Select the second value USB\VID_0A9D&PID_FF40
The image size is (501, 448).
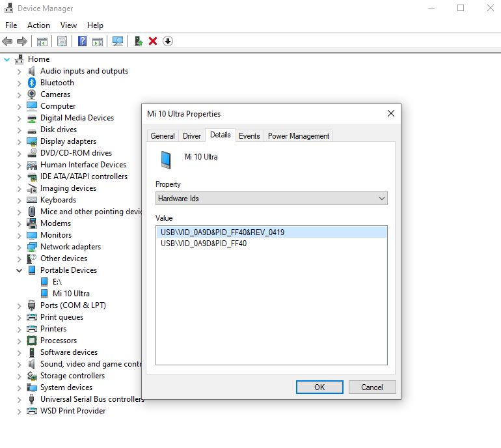pyautogui.click(x=204, y=244)
